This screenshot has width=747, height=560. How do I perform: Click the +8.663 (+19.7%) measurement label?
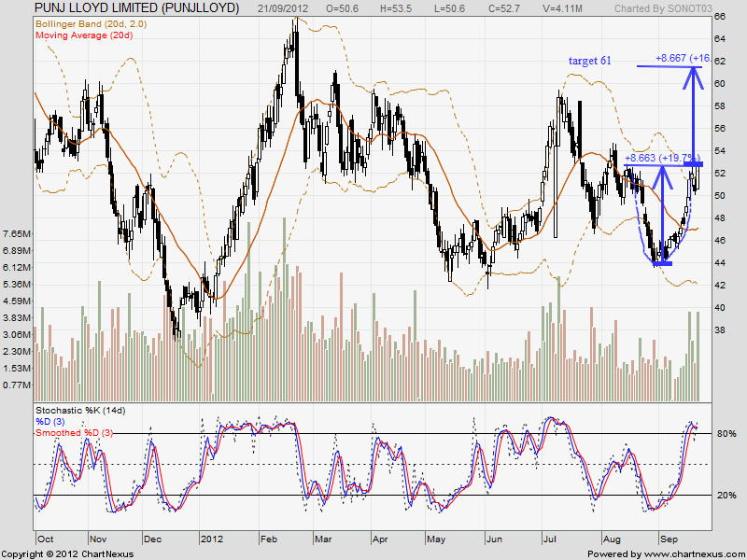pyautogui.click(x=662, y=158)
